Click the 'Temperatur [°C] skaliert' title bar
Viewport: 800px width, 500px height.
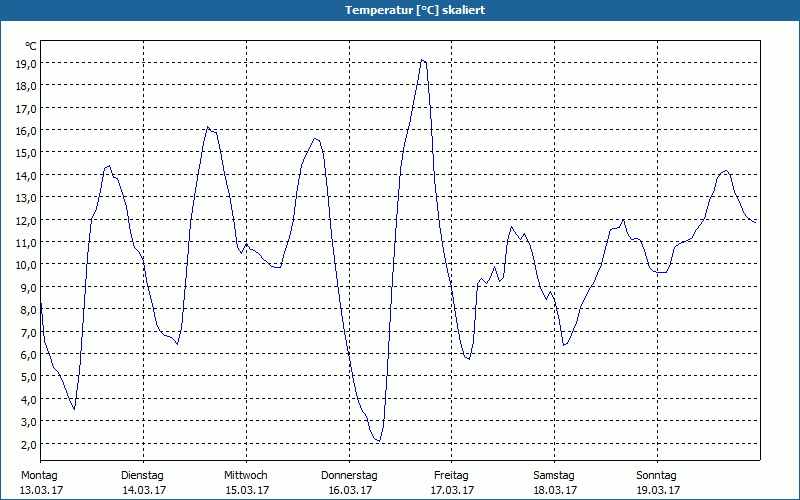[x=400, y=10]
